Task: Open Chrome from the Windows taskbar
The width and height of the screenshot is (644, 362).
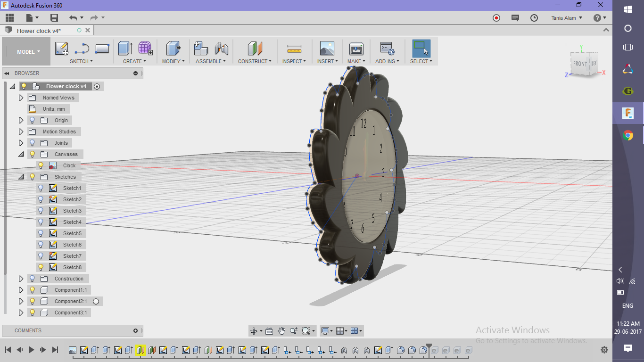Action: (x=628, y=136)
